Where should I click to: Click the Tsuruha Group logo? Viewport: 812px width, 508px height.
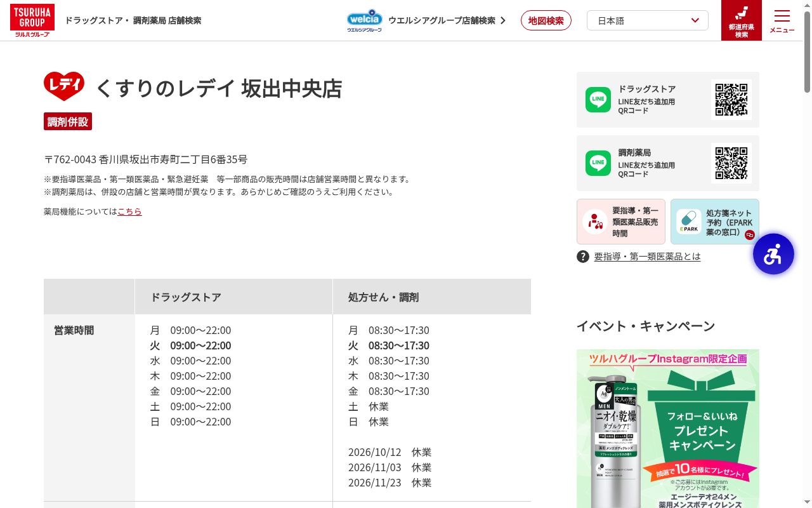(x=32, y=20)
